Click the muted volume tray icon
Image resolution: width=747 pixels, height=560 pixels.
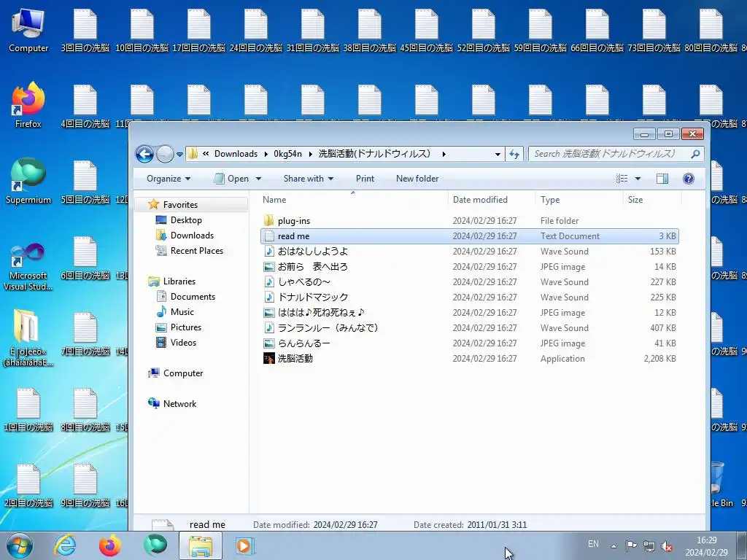tap(667, 546)
